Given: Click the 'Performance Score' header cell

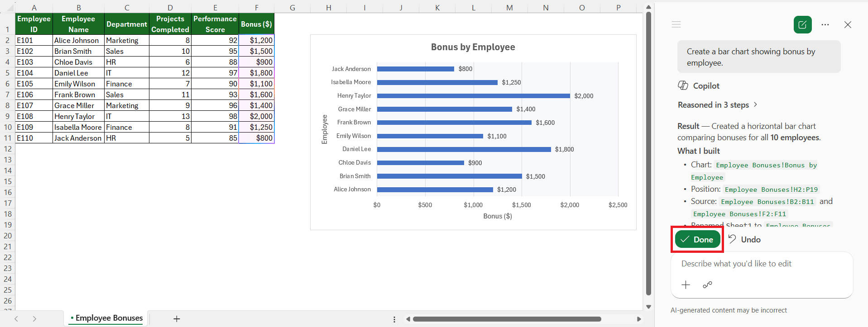Looking at the screenshot, I should 215,24.
